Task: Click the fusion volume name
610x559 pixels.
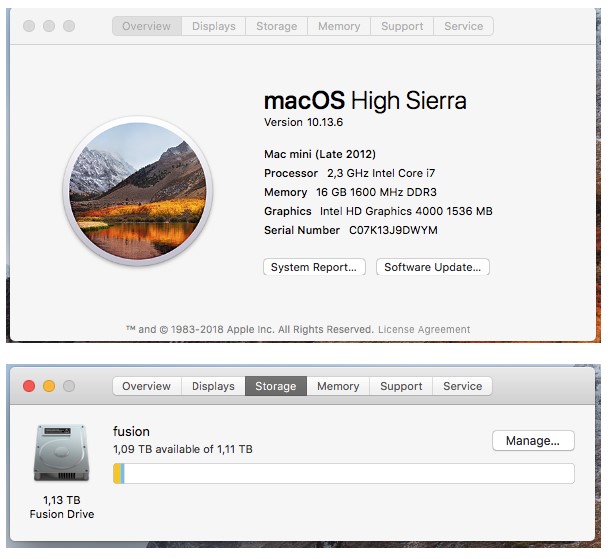Action: [131, 431]
